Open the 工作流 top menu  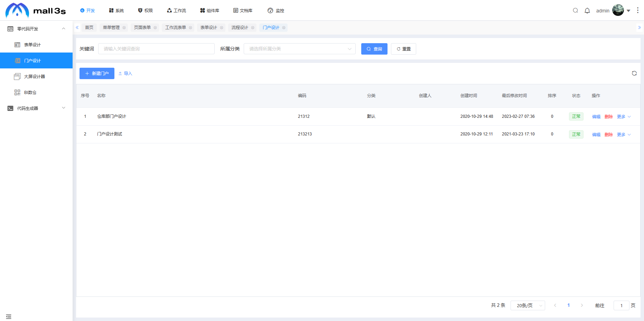pos(177,11)
